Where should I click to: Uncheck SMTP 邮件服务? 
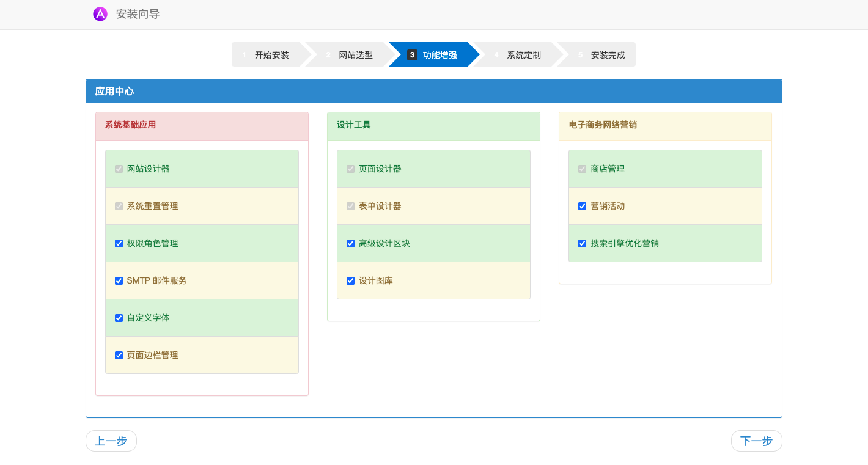119,280
